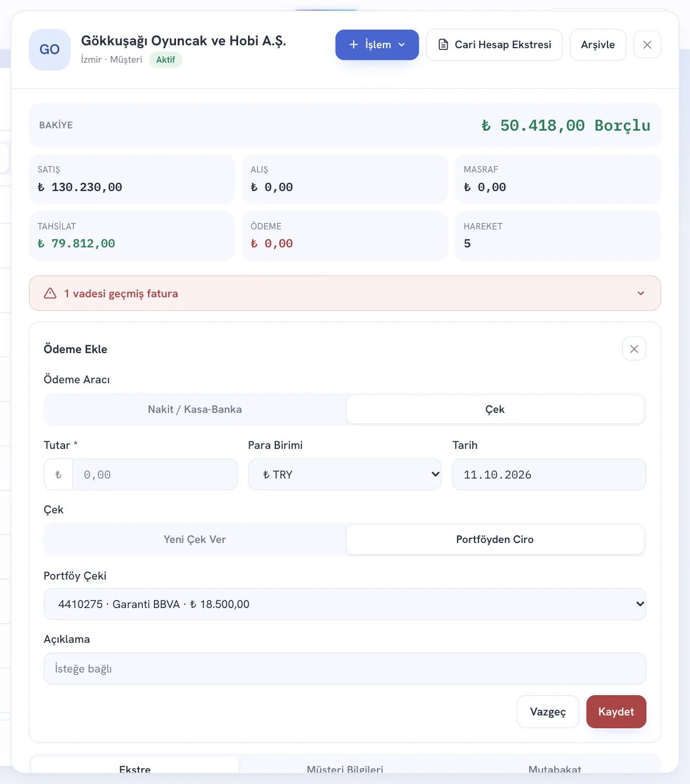Screen dimensions: 690x784
Task: Choose the Portföyden Ciro option
Action: tap(495, 540)
